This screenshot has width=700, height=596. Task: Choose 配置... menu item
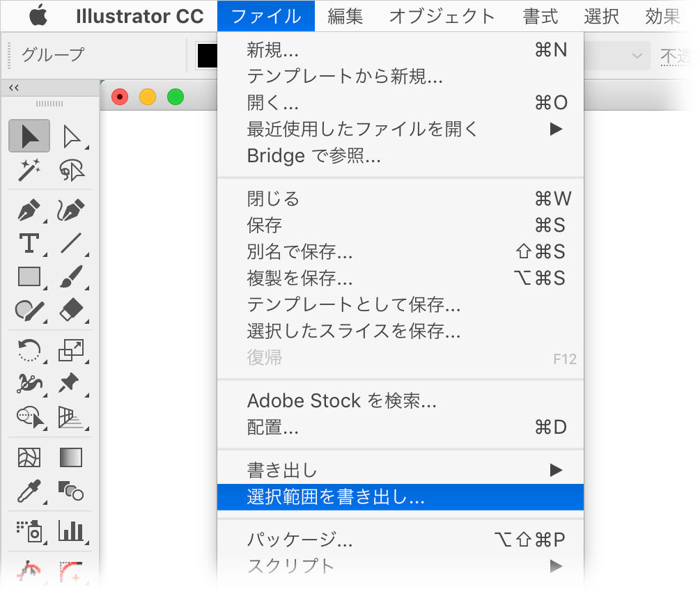(x=400, y=427)
